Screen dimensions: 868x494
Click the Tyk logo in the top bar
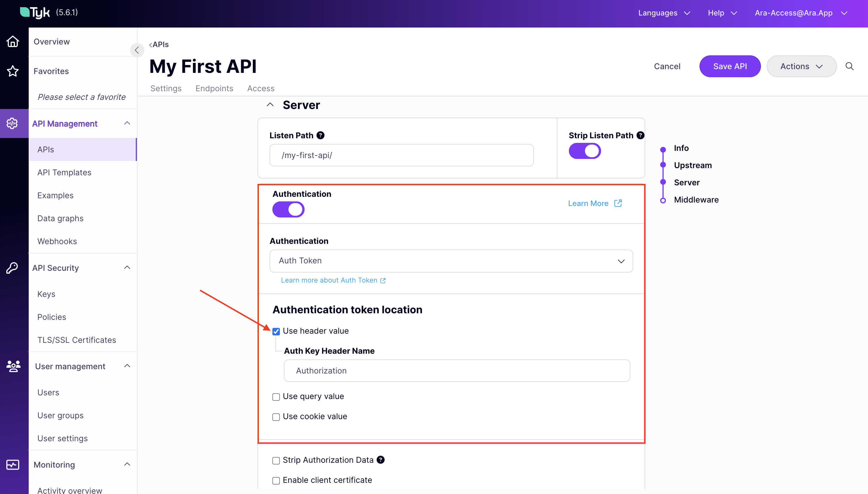pyautogui.click(x=35, y=12)
